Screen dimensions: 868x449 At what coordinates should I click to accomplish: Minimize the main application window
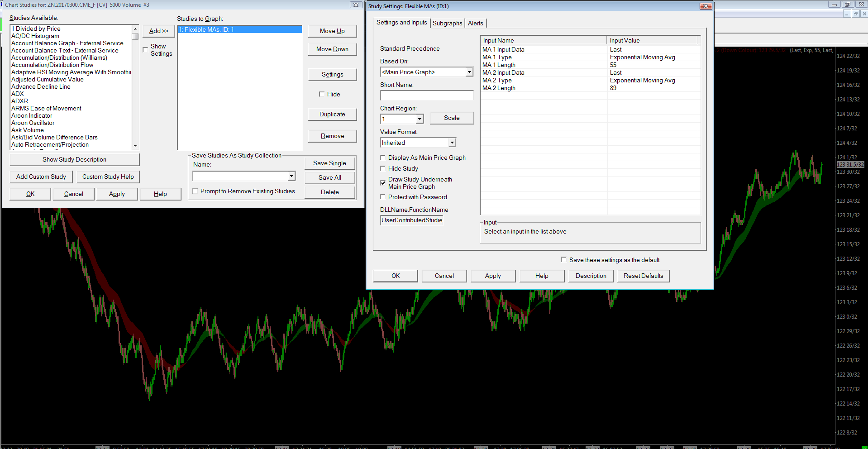coord(834,5)
